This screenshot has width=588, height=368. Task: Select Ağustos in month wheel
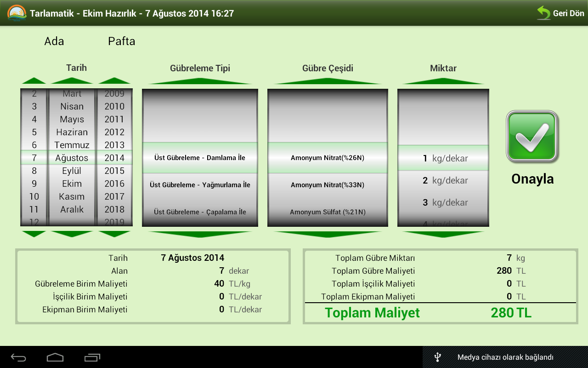(x=72, y=158)
